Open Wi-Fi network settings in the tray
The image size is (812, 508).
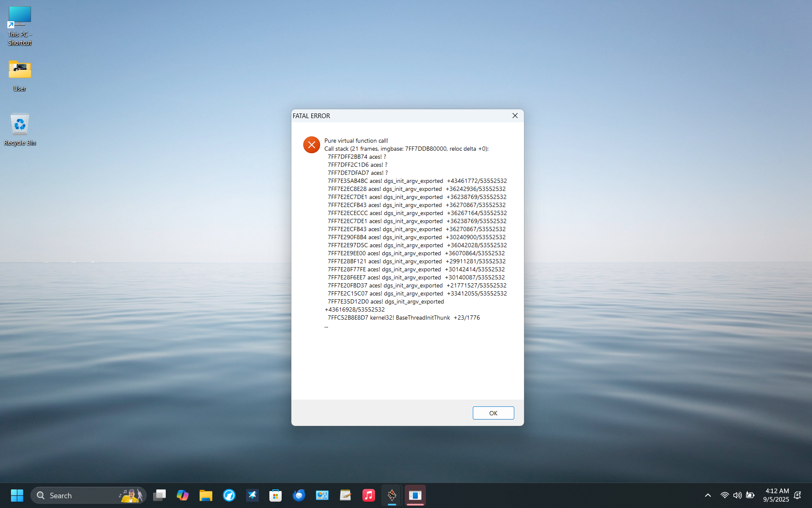tap(724, 495)
